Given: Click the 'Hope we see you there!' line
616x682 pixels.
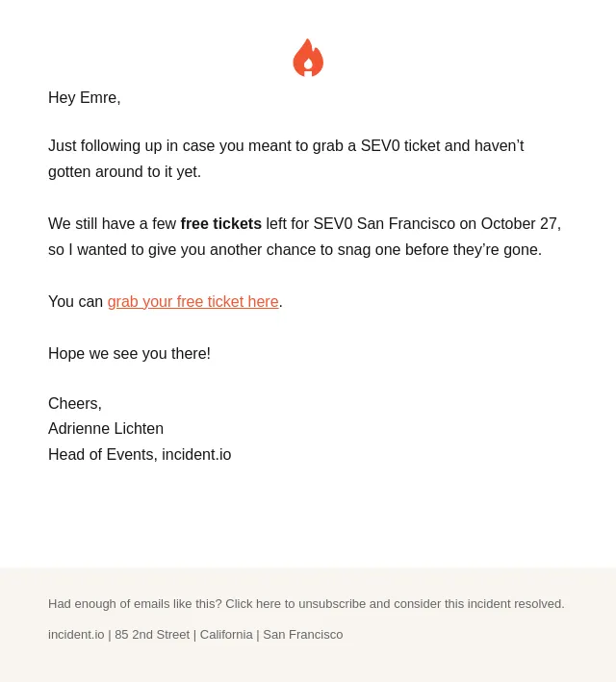Looking at the screenshot, I should click(129, 354).
